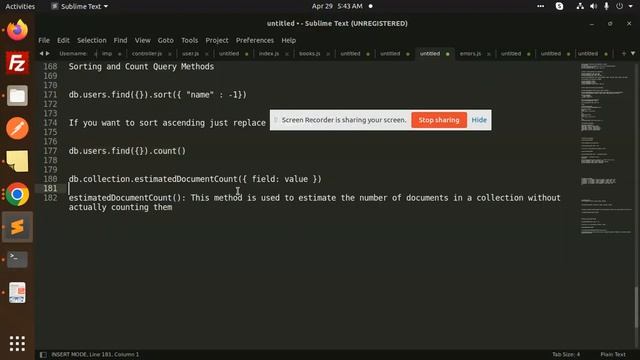Switch to the imp tab
The image size is (640, 360).
click(x=107, y=53)
